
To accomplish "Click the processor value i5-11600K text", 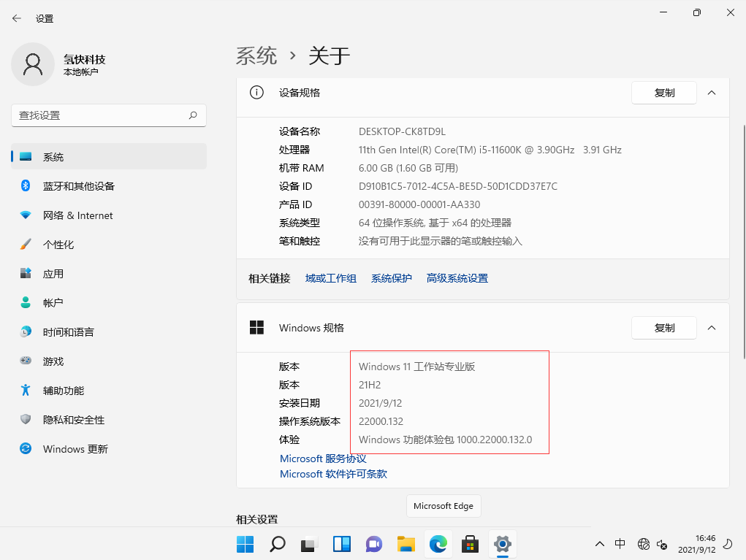I will 490,150.
